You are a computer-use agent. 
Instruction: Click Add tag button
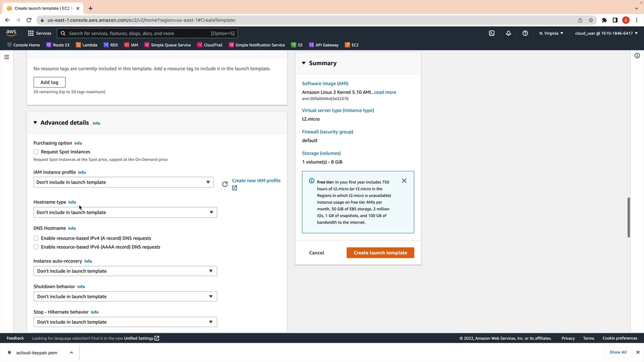pyautogui.click(x=49, y=82)
